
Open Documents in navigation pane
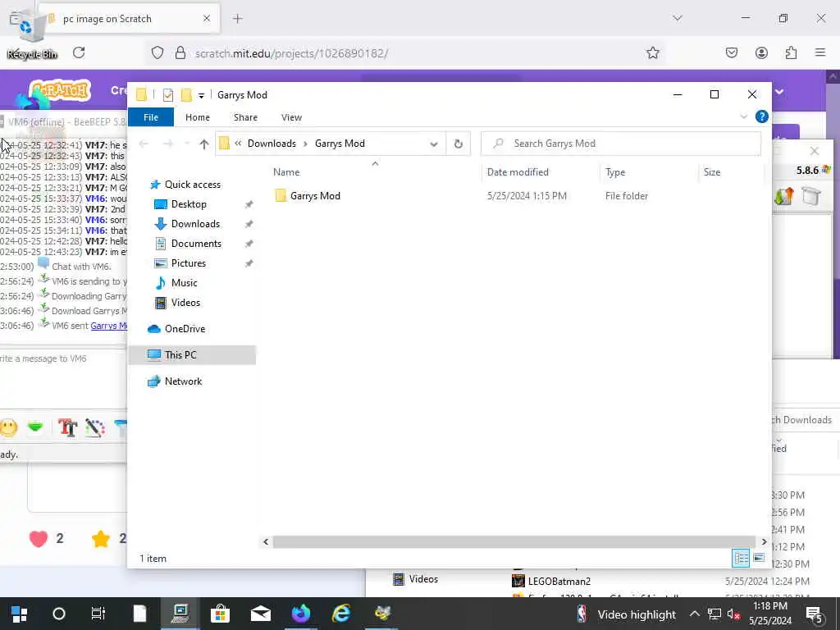tap(196, 244)
